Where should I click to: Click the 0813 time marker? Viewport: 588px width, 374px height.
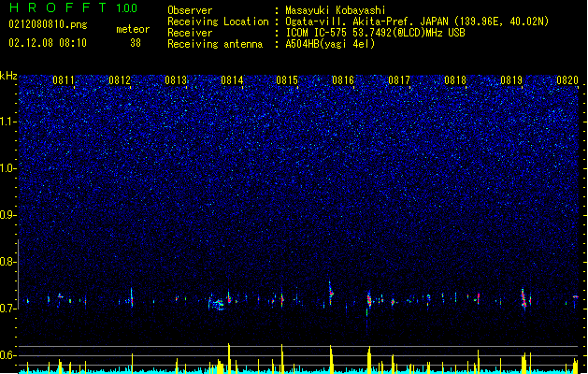click(x=176, y=80)
